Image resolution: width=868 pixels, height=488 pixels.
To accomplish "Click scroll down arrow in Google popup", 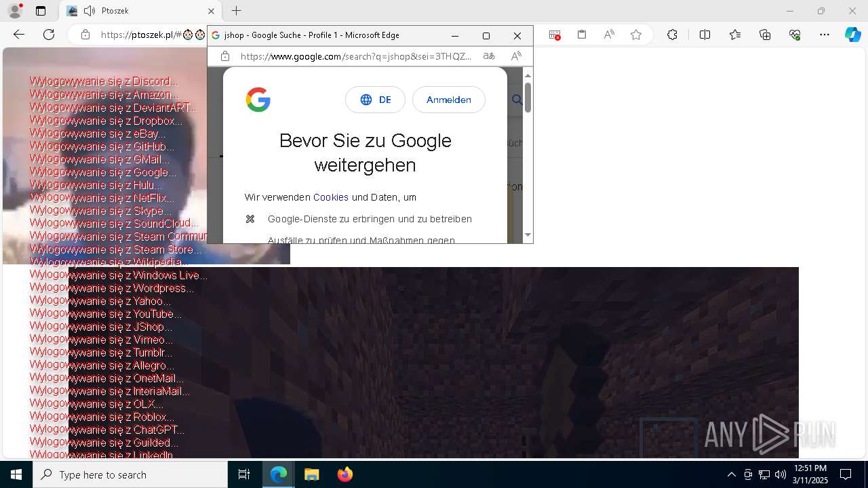I will [x=528, y=235].
